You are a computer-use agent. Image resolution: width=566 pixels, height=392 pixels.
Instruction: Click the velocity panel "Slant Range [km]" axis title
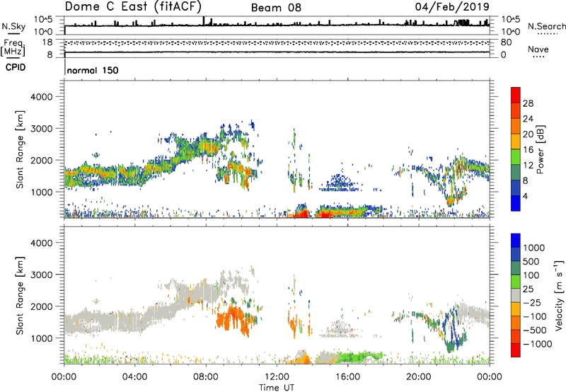[20, 296]
